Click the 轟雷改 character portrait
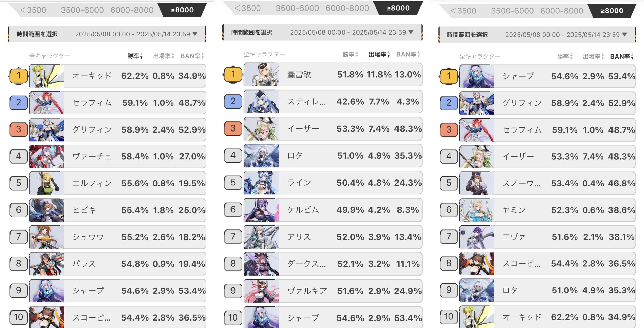 261,75
